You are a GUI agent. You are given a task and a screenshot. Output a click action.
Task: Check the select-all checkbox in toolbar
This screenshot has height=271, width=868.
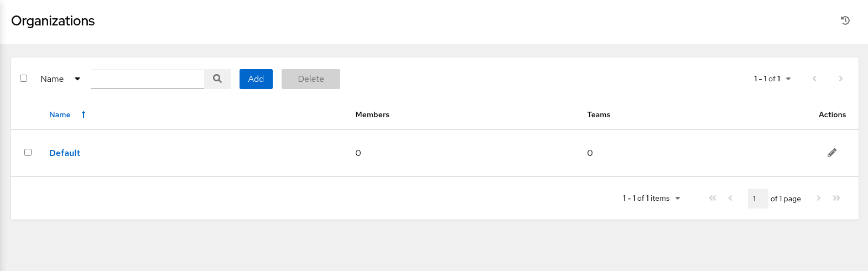tap(23, 79)
